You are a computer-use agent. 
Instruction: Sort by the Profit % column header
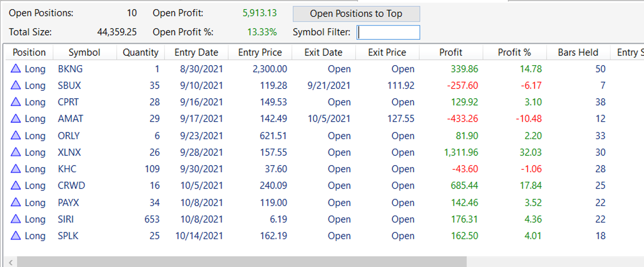(515, 52)
